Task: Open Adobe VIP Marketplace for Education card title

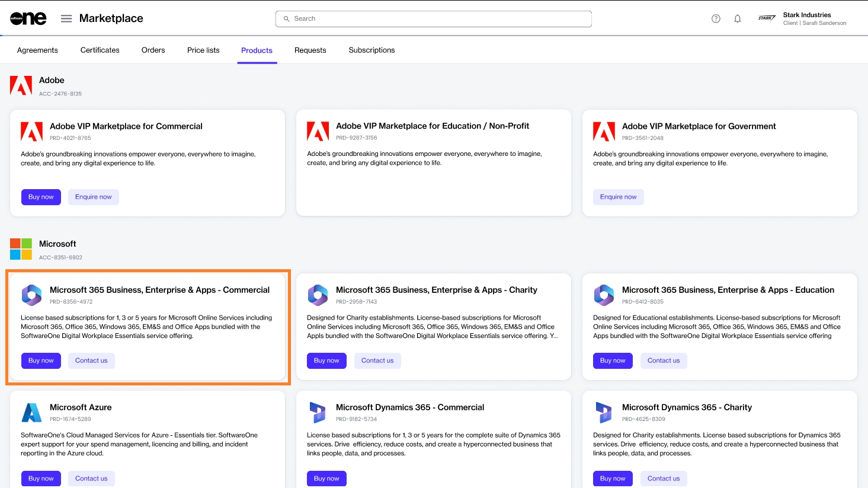Action: 433,126
